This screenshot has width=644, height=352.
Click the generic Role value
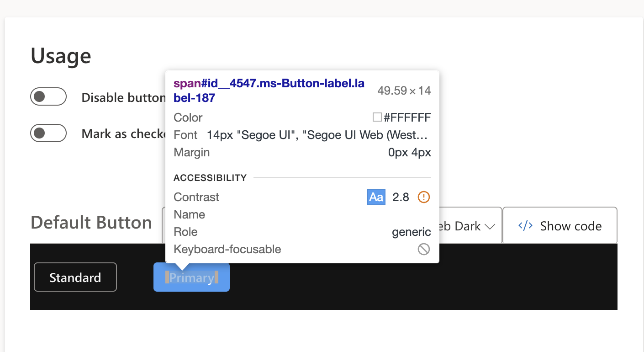pos(411,232)
